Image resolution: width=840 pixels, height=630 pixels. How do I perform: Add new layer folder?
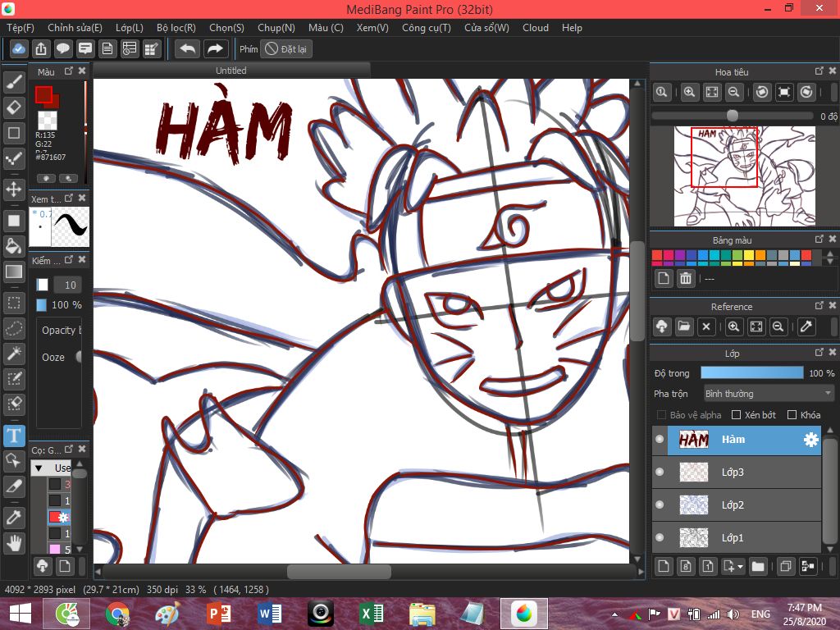click(x=757, y=566)
